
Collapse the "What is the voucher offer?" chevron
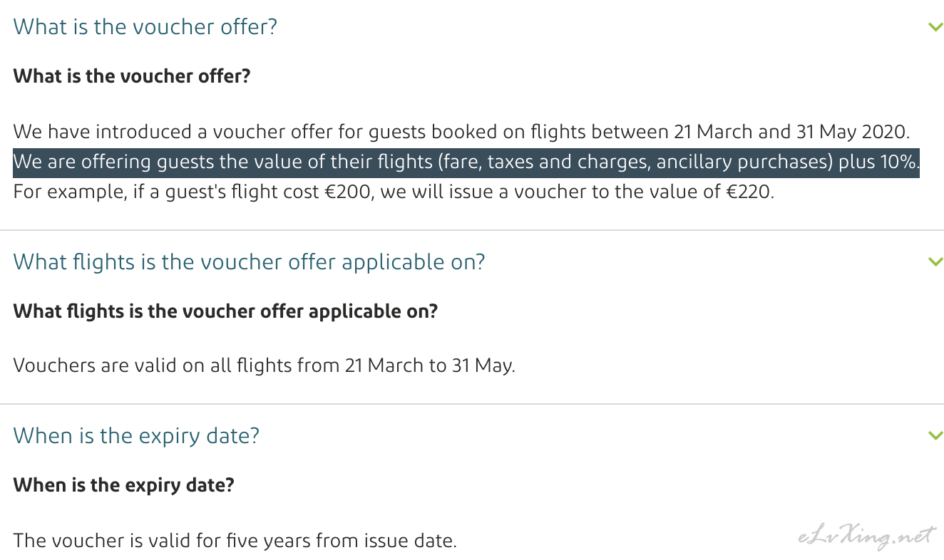coord(935,27)
